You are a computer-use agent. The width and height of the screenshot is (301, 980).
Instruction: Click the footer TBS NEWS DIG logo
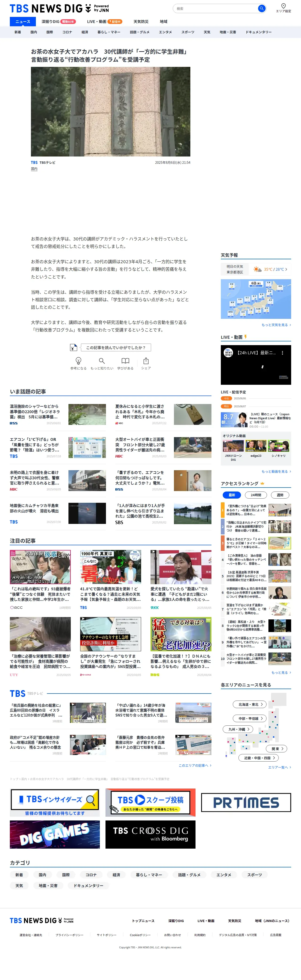tap(41, 920)
